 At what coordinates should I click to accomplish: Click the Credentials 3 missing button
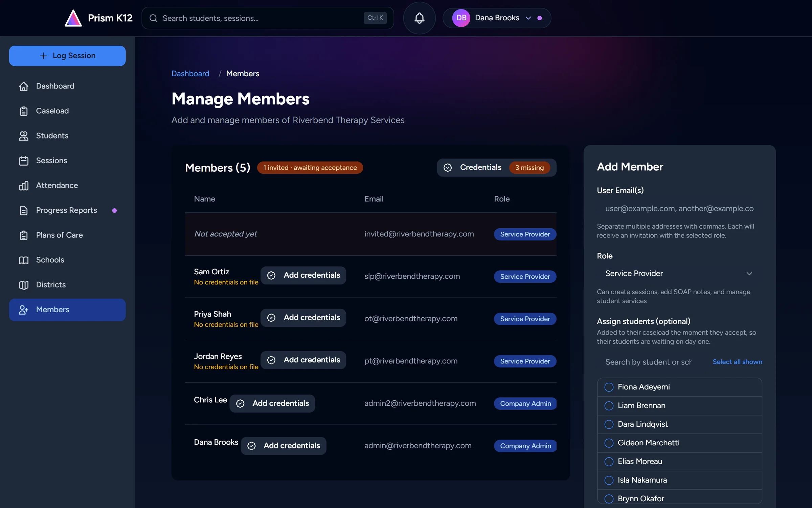coord(496,168)
